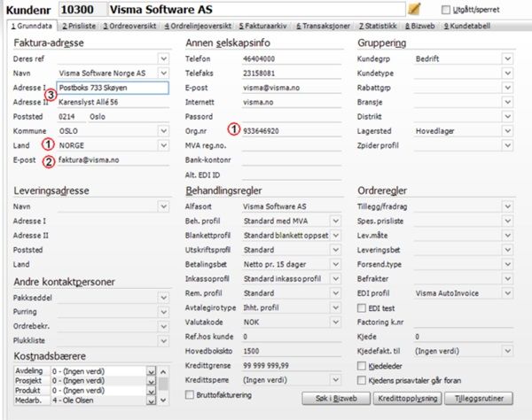Click the customer name field Visma Software AS
The height and width of the screenshot is (420, 532).
[256, 10]
